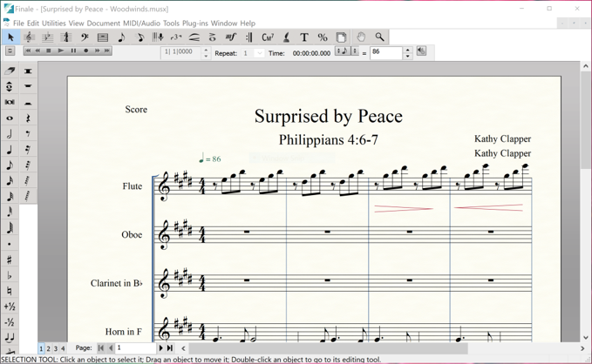Select the Text tool (T icon)
The width and height of the screenshot is (592, 364).
point(304,37)
